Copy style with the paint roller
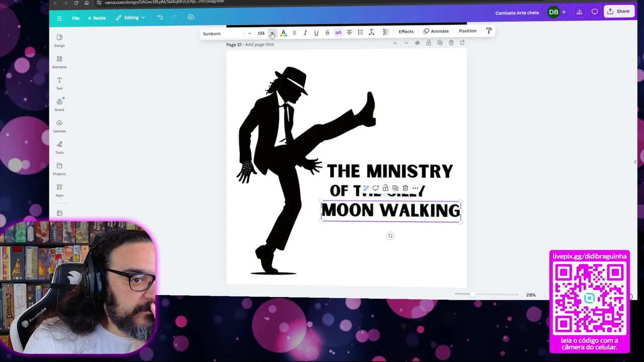The height and width of the screenshot is (362, 644). tap(489, 31)
